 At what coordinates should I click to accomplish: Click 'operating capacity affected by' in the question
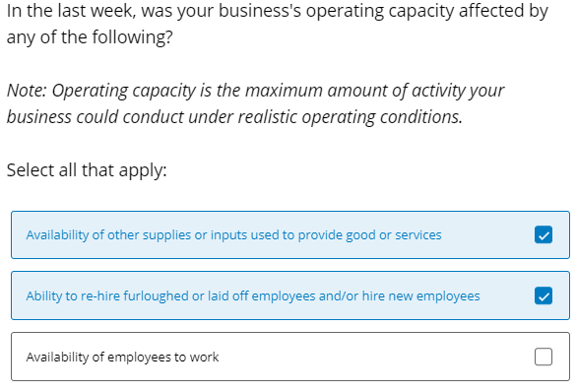click(427, 11)
